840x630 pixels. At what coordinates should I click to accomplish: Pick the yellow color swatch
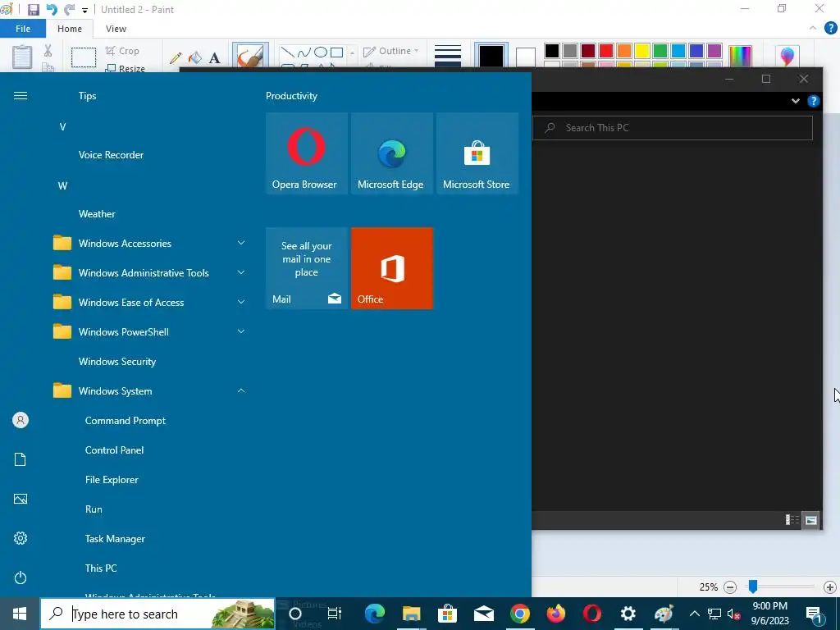coord(641,51)
